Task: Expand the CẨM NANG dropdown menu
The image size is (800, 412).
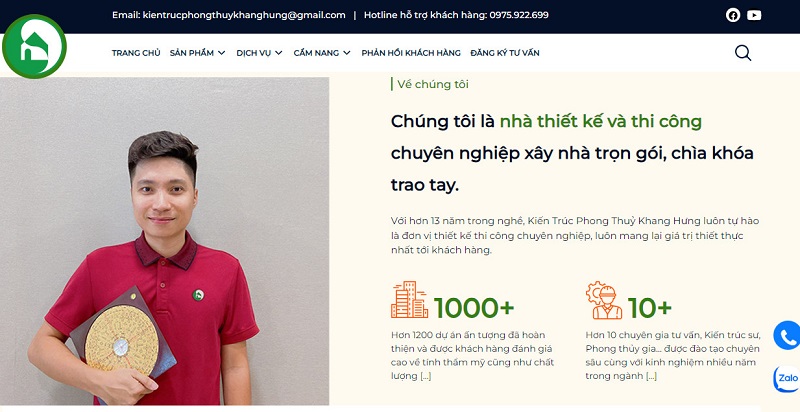Action: [x=322, y=53]
